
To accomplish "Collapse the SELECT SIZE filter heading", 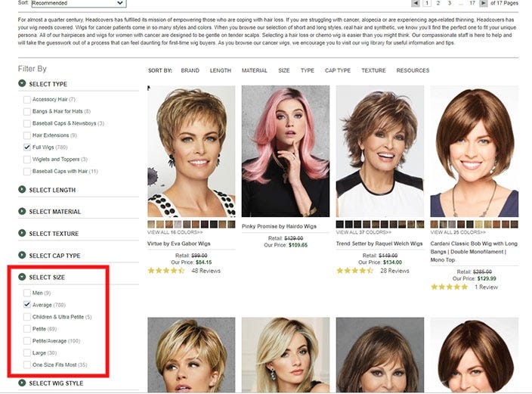I will 47,278.
